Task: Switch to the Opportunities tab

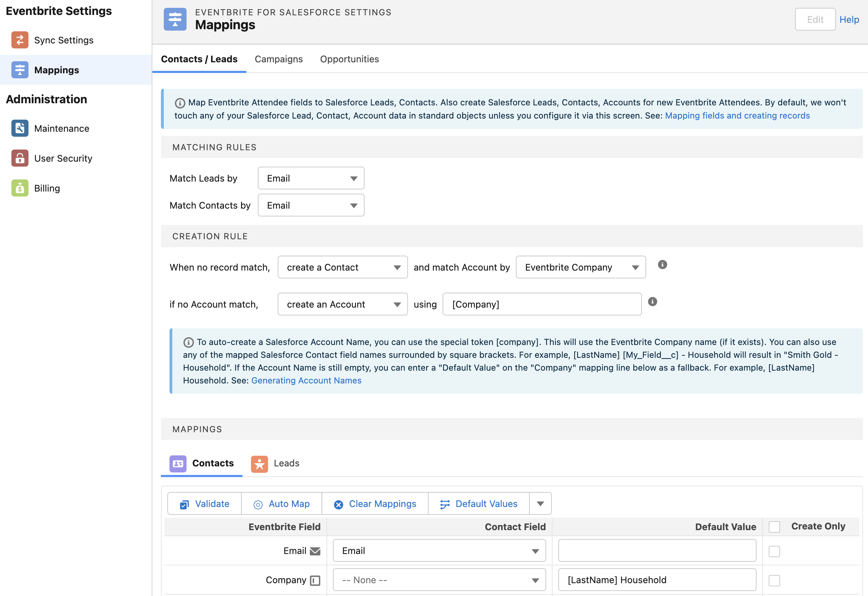Action: tap(349, 59)
